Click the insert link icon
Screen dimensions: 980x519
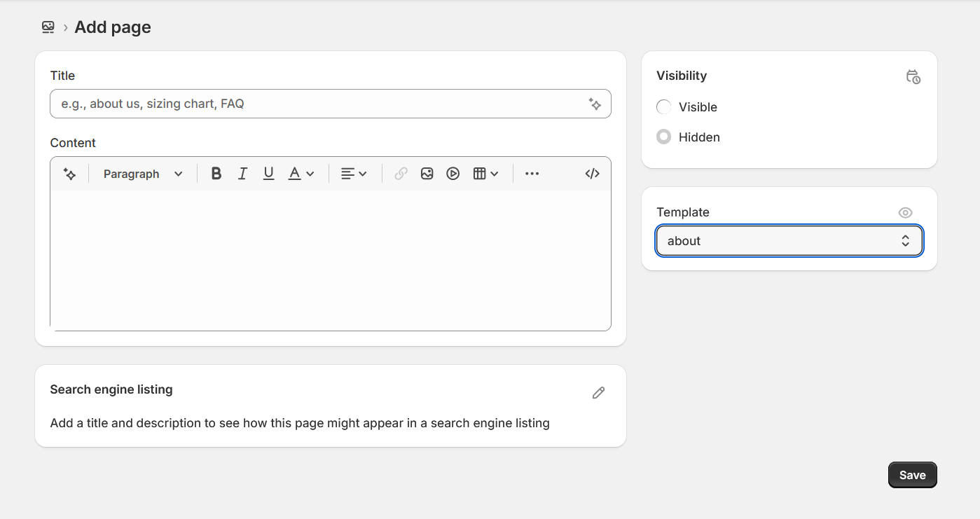tap(400, 173)
